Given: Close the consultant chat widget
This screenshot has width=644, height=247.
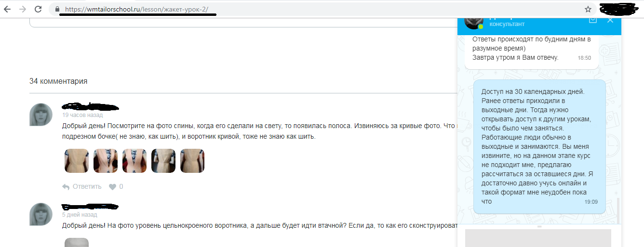Looking at the screenshot, I should tap(610, 20).
